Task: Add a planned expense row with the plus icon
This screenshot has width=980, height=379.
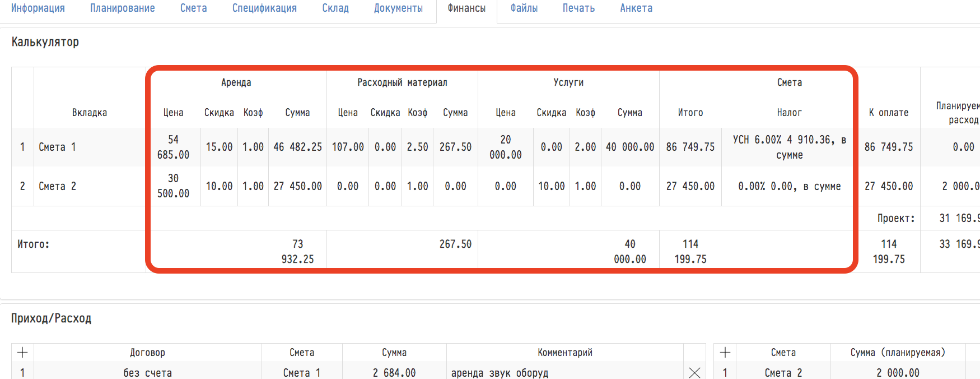Action: (x=725, y=353)
